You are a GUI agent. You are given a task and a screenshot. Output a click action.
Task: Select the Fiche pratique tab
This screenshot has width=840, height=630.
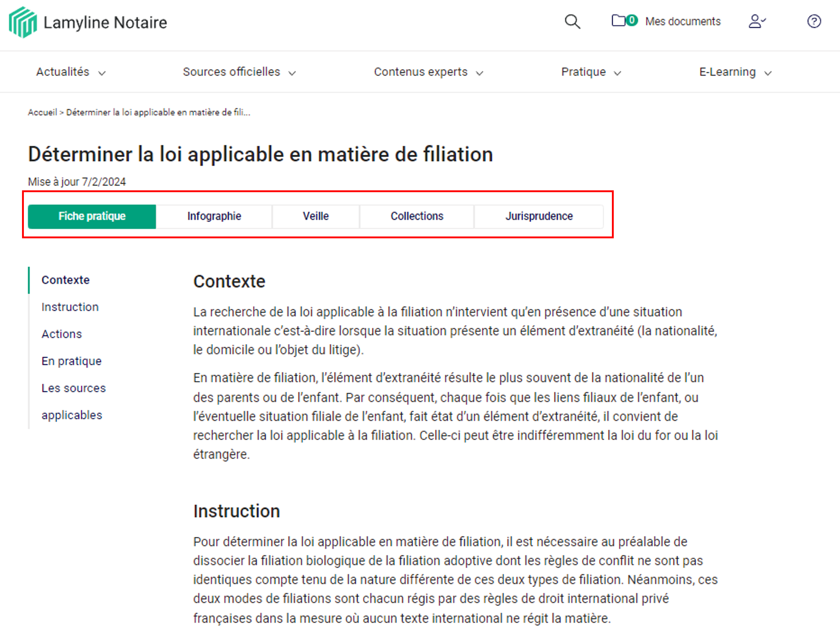(92, 216)
